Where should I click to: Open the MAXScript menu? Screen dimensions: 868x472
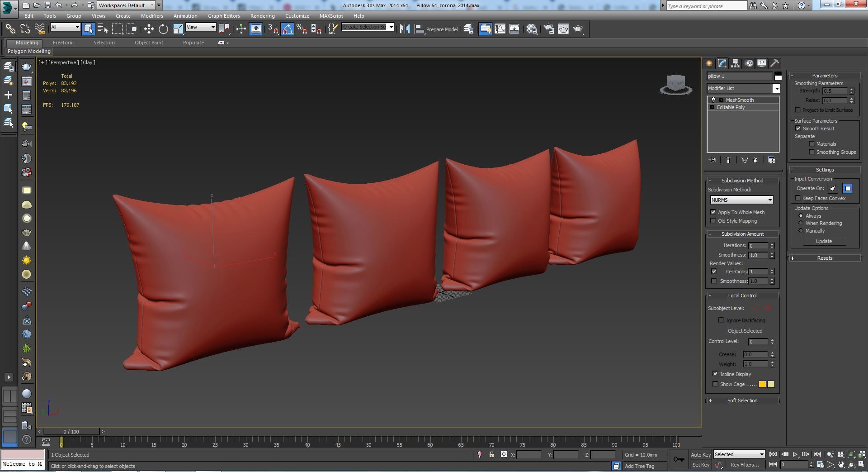(x=331, y=16)
